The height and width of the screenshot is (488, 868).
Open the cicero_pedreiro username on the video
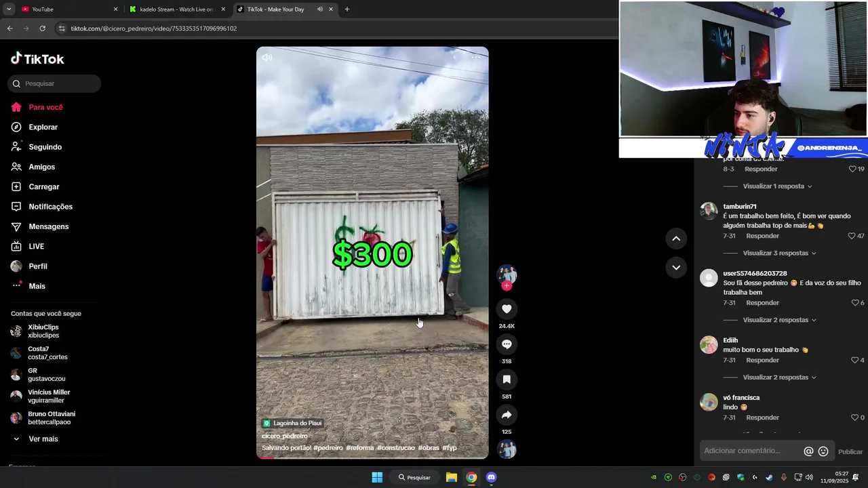pos(285,436)
